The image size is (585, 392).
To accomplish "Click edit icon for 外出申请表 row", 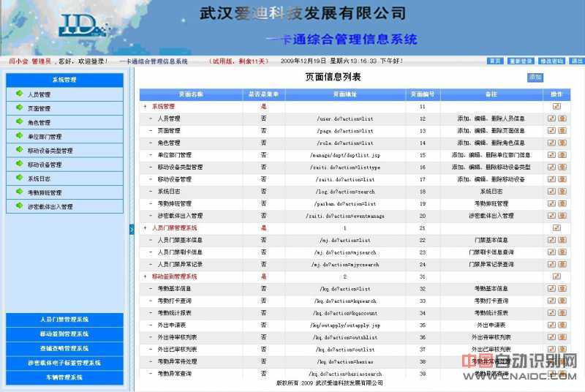I will (551, 325).
